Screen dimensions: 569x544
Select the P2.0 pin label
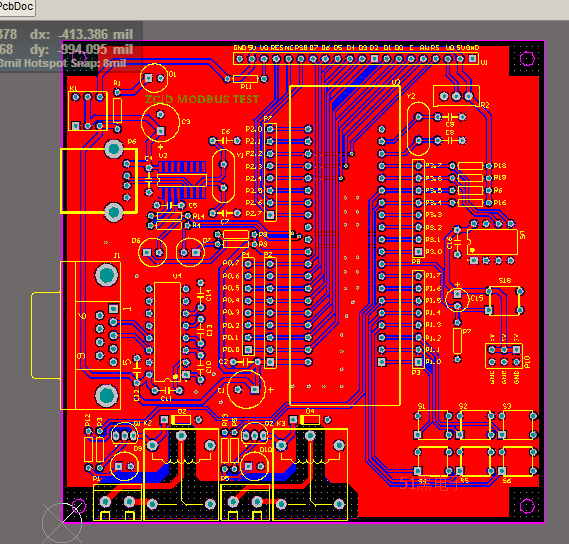coord(254,129)
